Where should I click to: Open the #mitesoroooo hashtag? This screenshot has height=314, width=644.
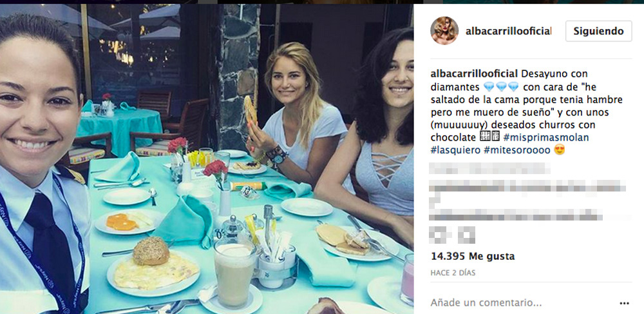[516, 150]
